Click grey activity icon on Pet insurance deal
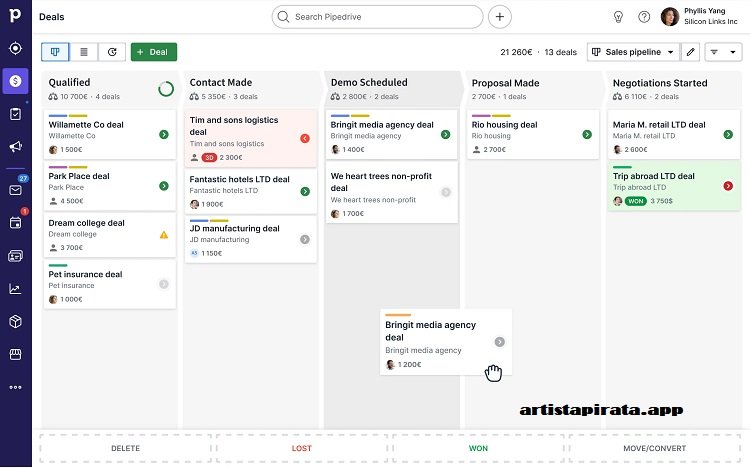This screenshot has width=750, height=468. (x=164, y=284)
